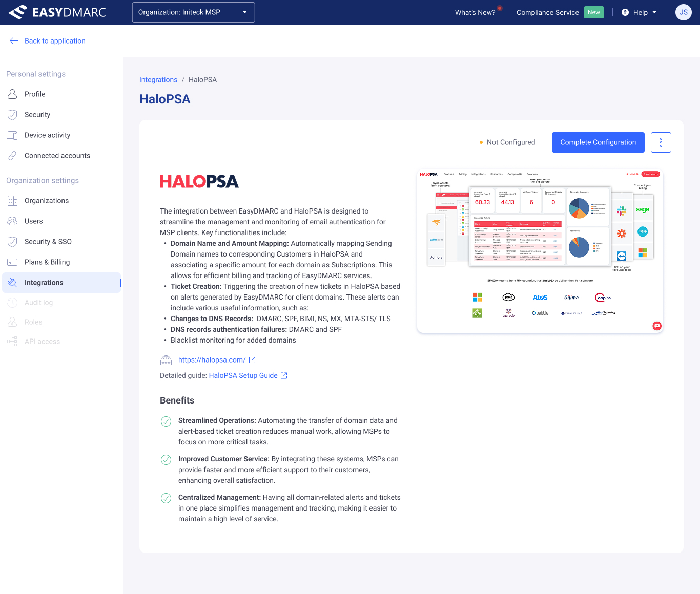Click the Complete Configuration button
Image resolution: width=700 pixels, height=594 pixels.
[598, 142]
